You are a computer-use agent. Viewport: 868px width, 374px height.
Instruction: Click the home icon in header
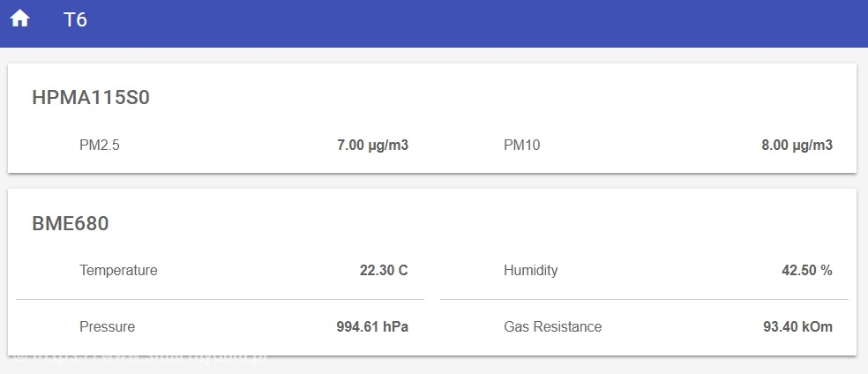pos(19,19)
